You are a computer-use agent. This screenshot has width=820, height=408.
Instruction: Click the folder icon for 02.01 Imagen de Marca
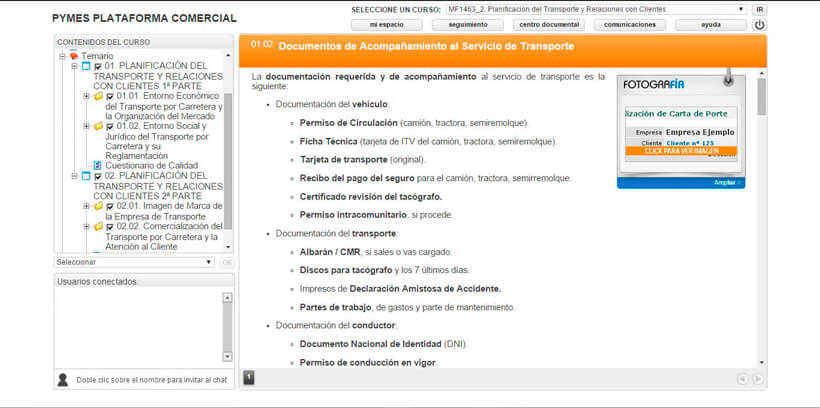tap(98, 206)
